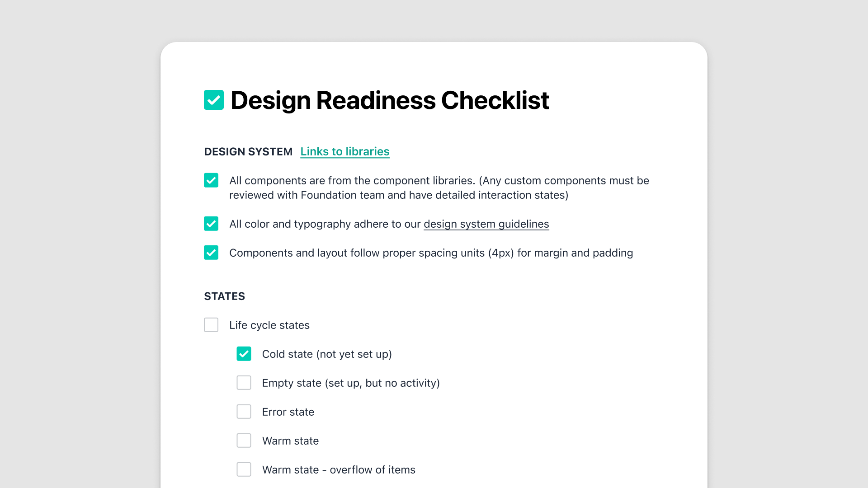This screenshot has height=488, width=868.
Task: Click the Error state label text
Action: click(288, 412)
